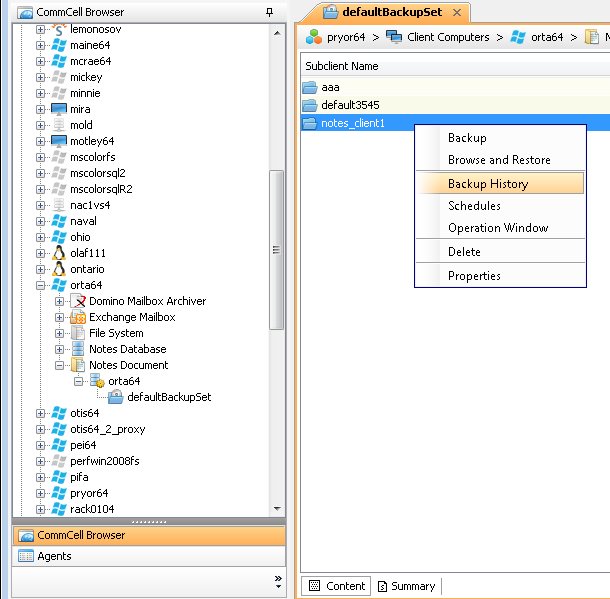Expand the File System node
Screen dimensions: 610x599
59,333
